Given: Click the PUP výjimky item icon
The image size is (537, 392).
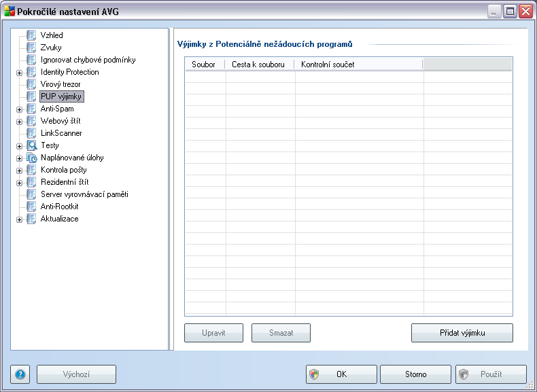Looking at the screenshot, I should click(x=31, y=96).
